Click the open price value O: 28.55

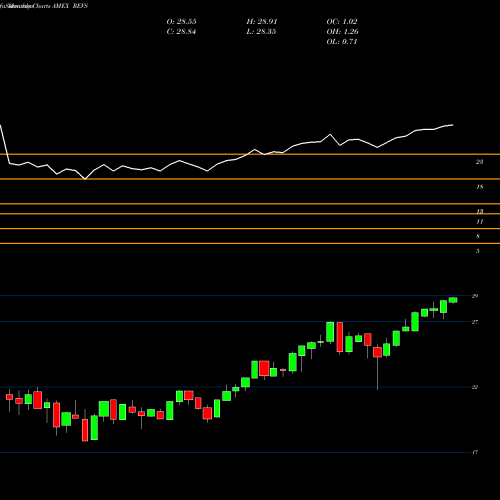pyautogui.click(x=181, y=22)
